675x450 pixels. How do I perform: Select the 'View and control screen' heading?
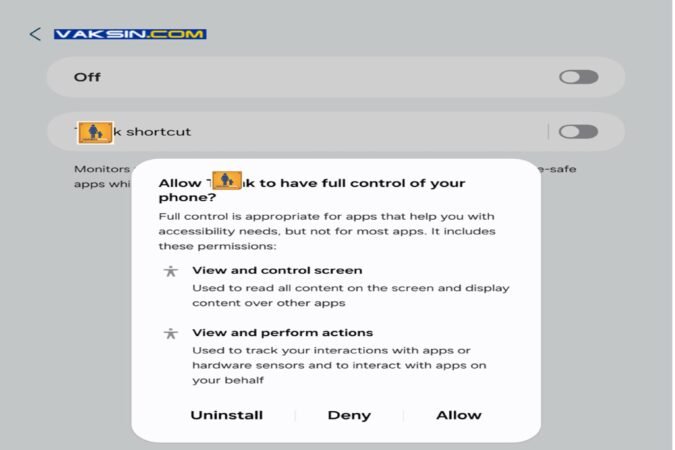pyautogui.click(x=277, y=270)
